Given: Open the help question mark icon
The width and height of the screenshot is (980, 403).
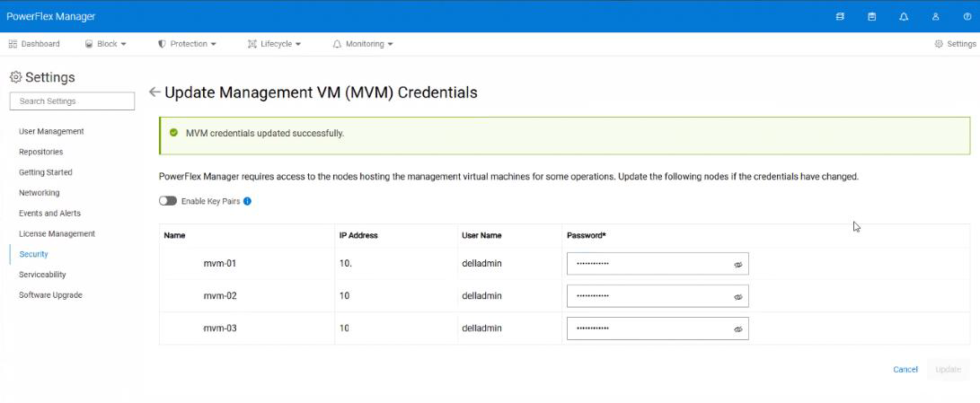Looking at the screenshot, I should 967,17.
